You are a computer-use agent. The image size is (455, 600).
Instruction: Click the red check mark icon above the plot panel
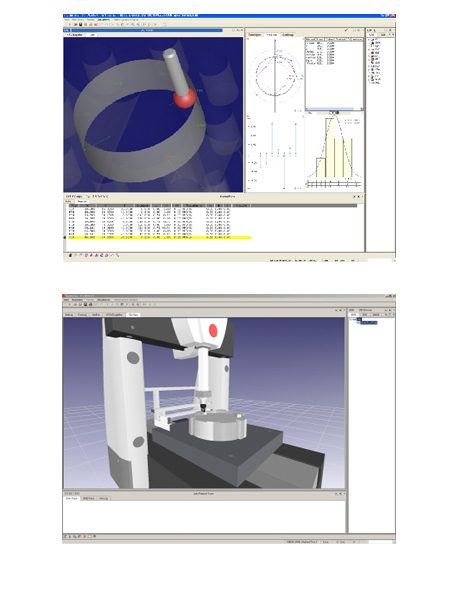(346, 30)
